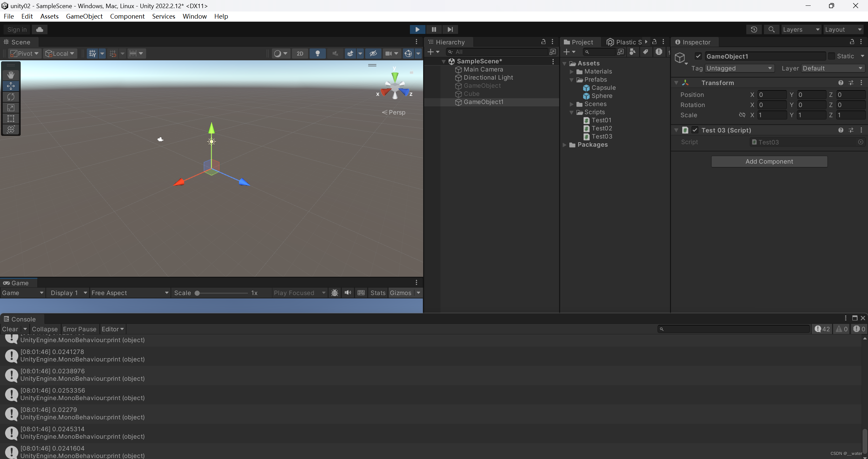Open the GameObject menu
868x459 pixels.
(84, 16)
